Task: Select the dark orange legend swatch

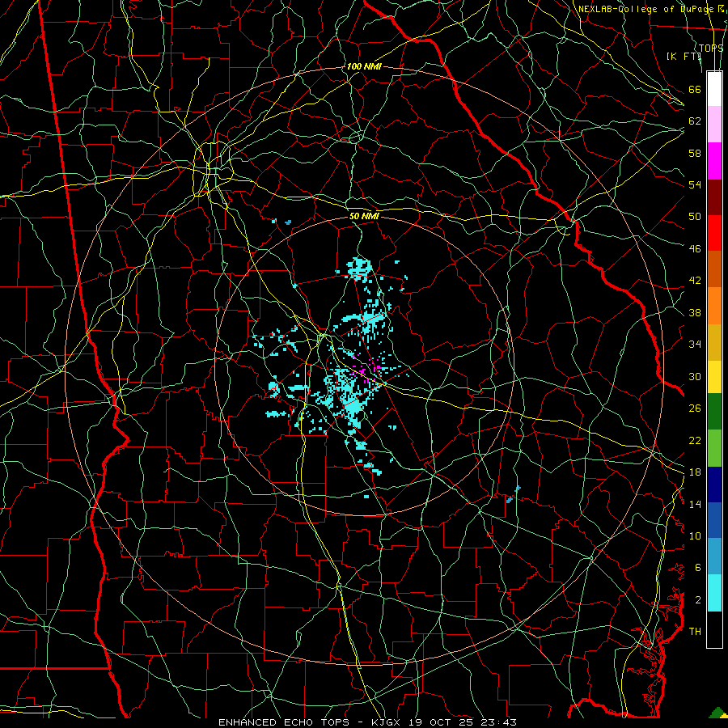Action: pyautogui.click(x=714, y=269)
